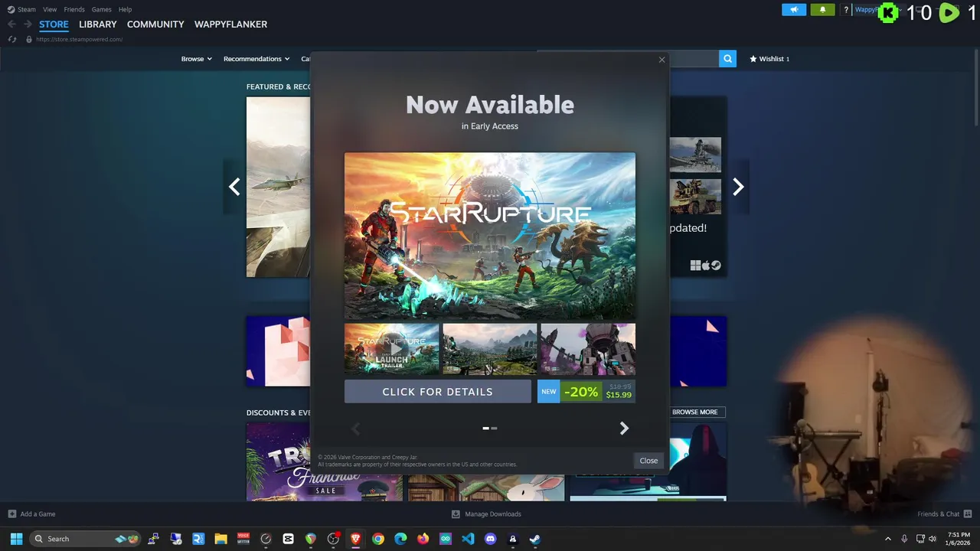Open Google Chrome from taskbar

[x=378, y=539]
